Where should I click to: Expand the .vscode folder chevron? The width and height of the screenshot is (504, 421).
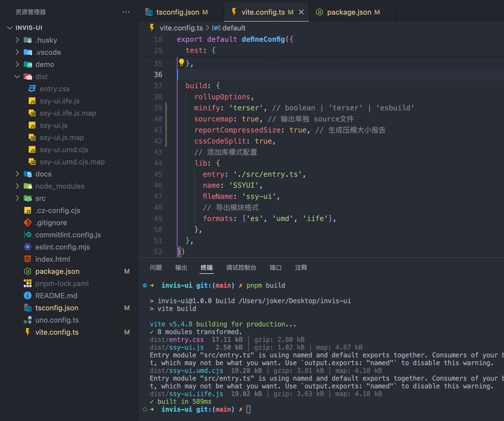coord(17,52)
